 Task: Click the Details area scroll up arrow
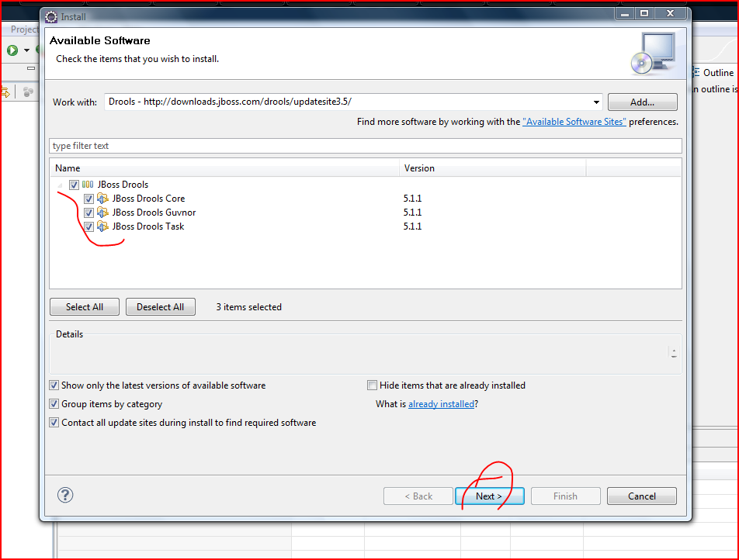tap(674, 350)
